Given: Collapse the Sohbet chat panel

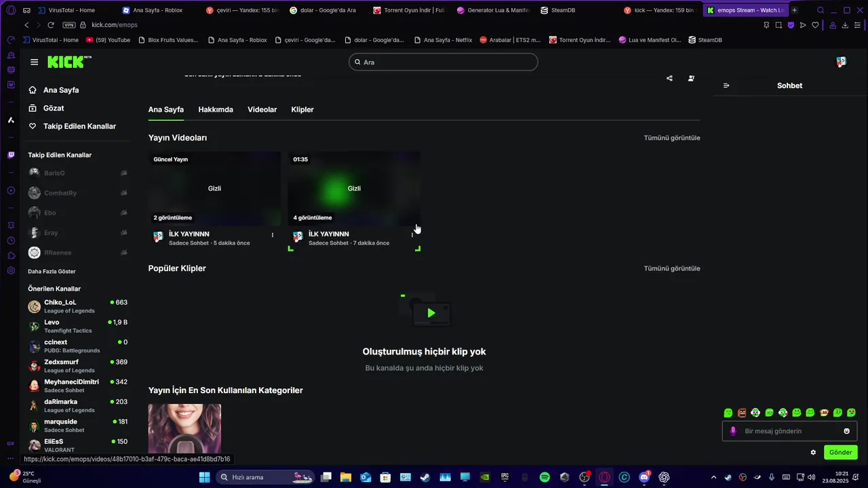Looking at the screenshot, I should [x=726, y=85].
